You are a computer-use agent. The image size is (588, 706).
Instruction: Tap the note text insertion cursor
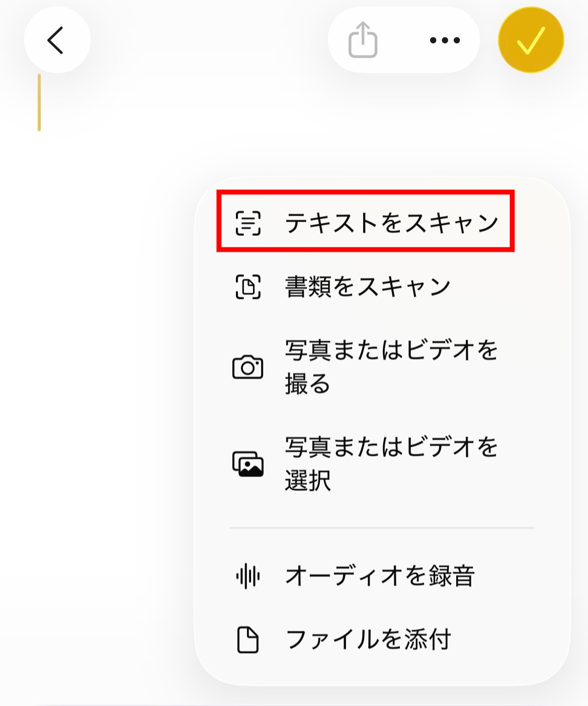point(39,101)
